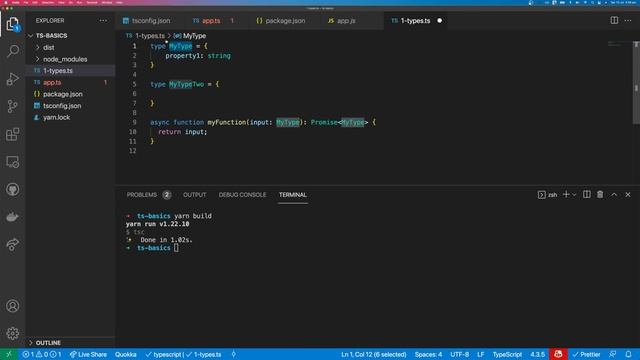Screen dimensions: 640x360
Task: Click typescript 1-types.ts status item
Action: [183, 354]
